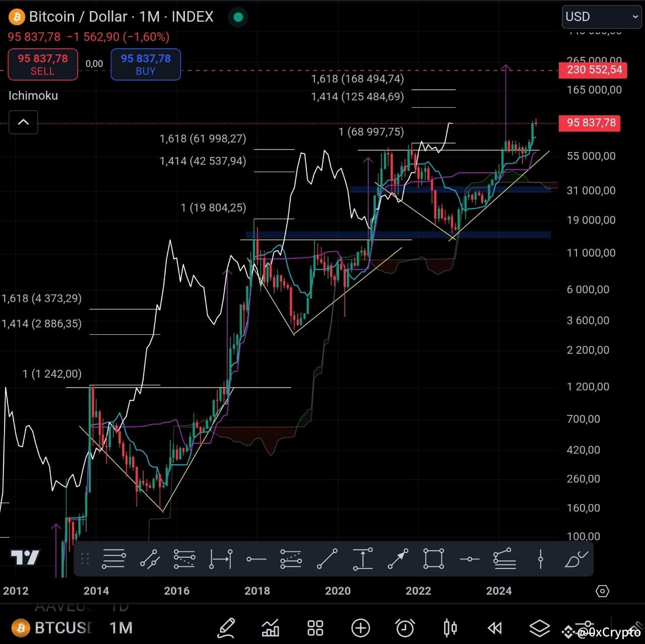Tap the Bitcoin icon beside the chart title

click(x=17, y=17)
